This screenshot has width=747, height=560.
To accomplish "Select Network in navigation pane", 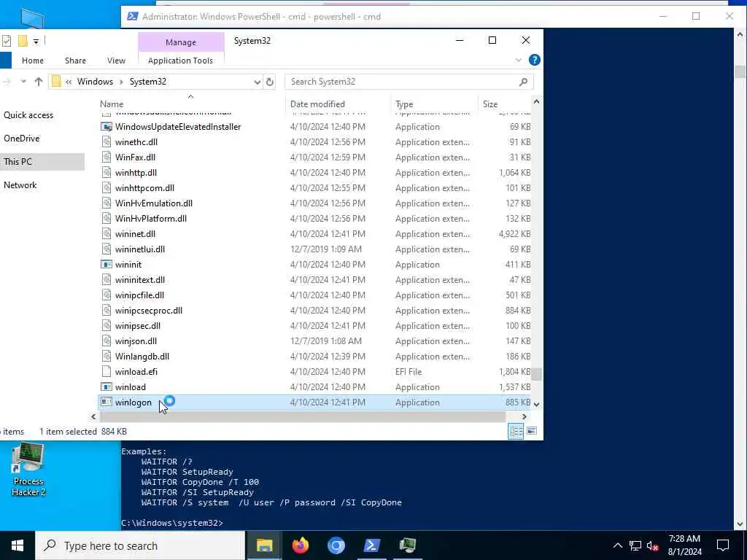I will coord(20,185).
